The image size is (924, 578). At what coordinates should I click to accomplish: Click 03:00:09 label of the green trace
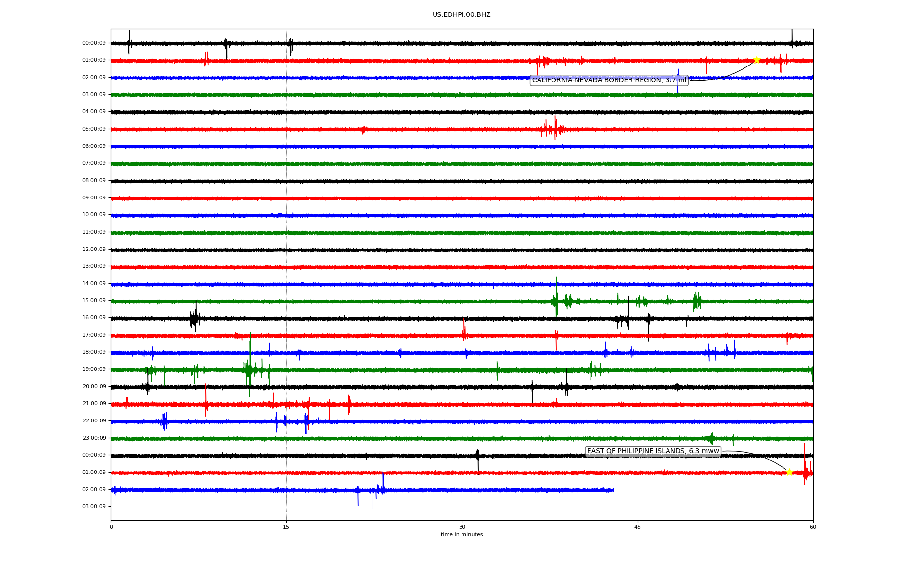[x=94, y=95]
